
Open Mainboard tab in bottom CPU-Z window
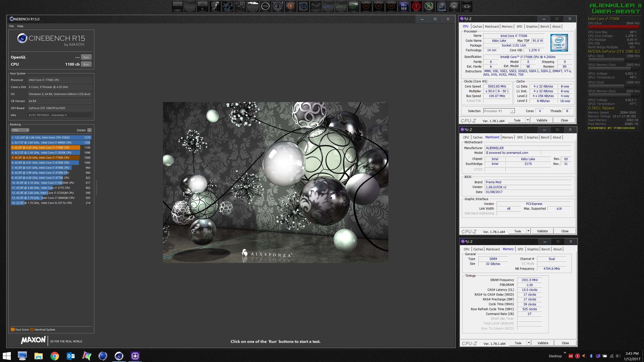[493, 249]
